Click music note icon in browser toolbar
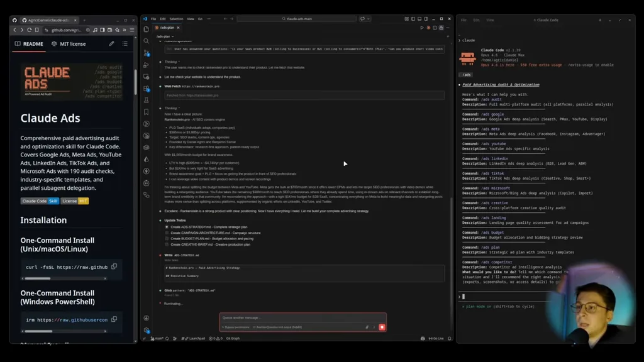 click(96, 30)
